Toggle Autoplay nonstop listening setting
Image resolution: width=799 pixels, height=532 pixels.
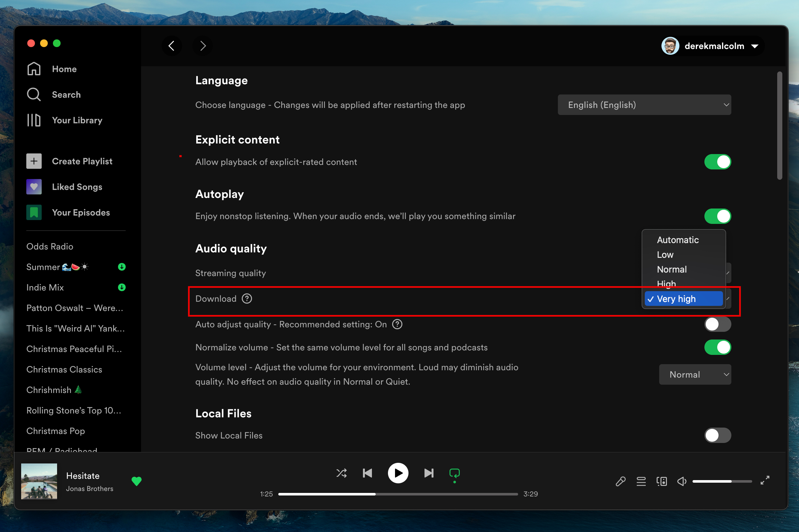716,216
